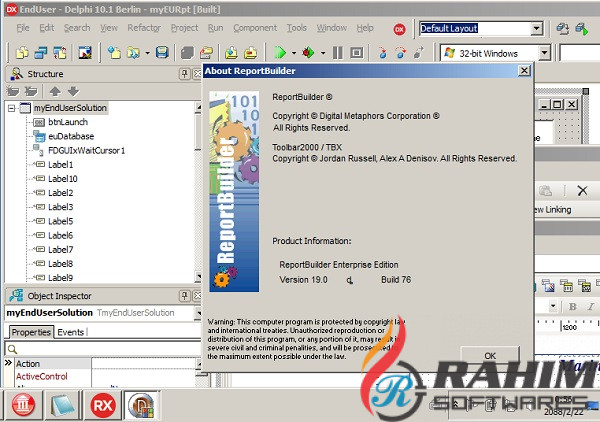The height and width of the screenshot is (422, 600).
Task: Open the Component menu
Action: pyautogui.click(x=255, y=28)
